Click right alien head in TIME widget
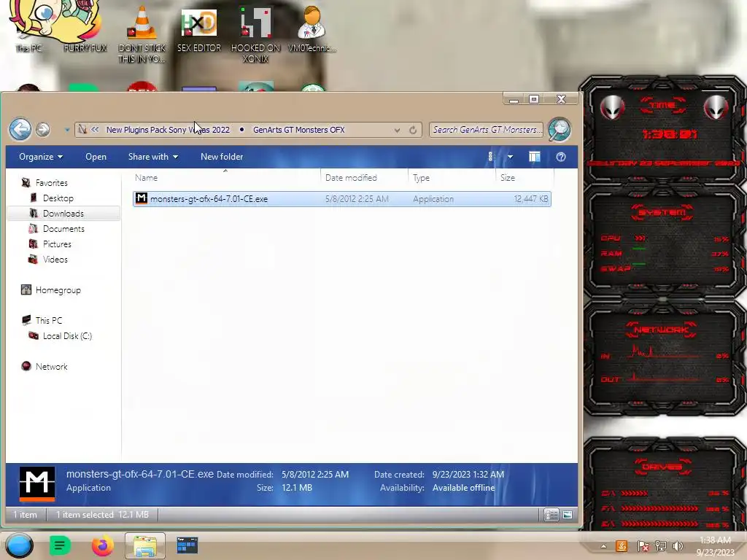This screenshot has width=747, height=560. pos(715,107)
